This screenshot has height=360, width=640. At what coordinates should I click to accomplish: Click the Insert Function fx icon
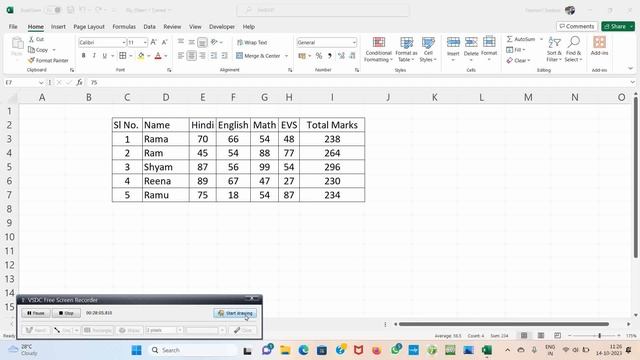click(x=80, y=82)
